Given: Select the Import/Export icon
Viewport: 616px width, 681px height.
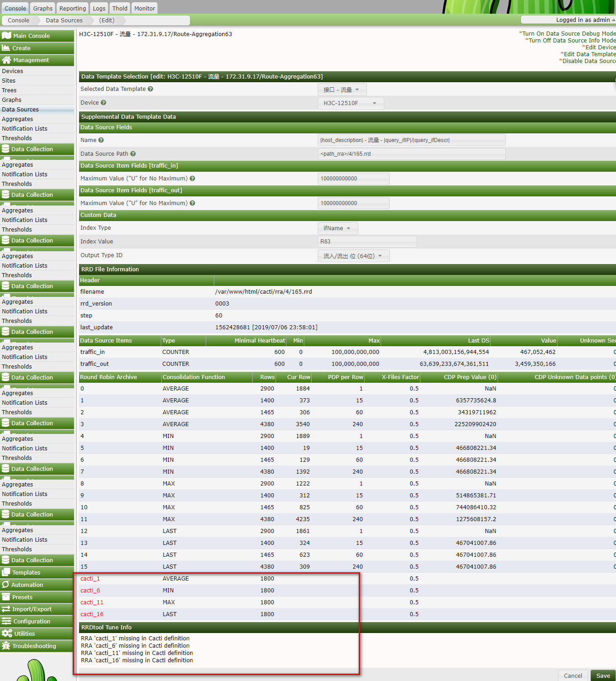Looking at the screenshot, I should [6, 609].
